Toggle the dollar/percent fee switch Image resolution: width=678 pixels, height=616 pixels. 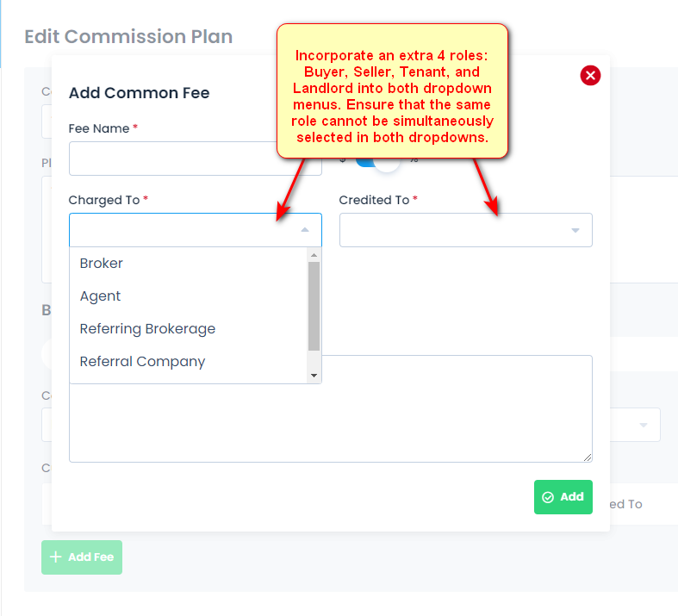tap(377, 162)
